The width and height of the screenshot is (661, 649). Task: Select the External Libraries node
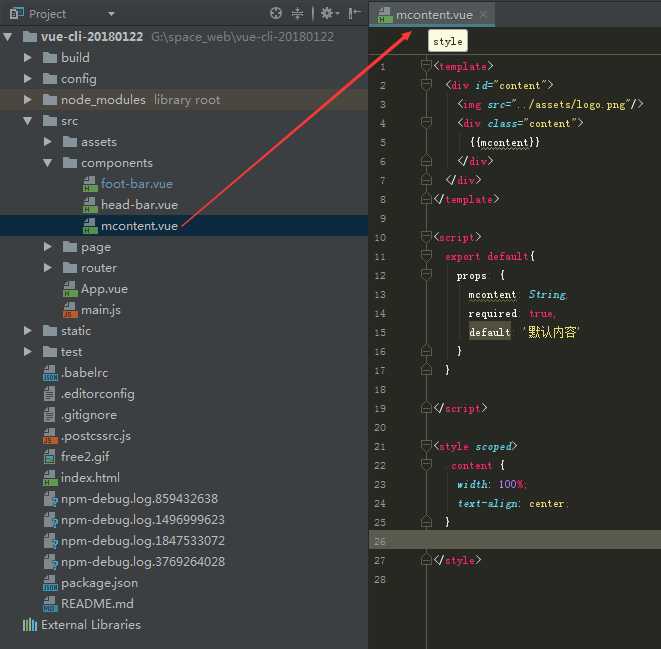(91, 625)
